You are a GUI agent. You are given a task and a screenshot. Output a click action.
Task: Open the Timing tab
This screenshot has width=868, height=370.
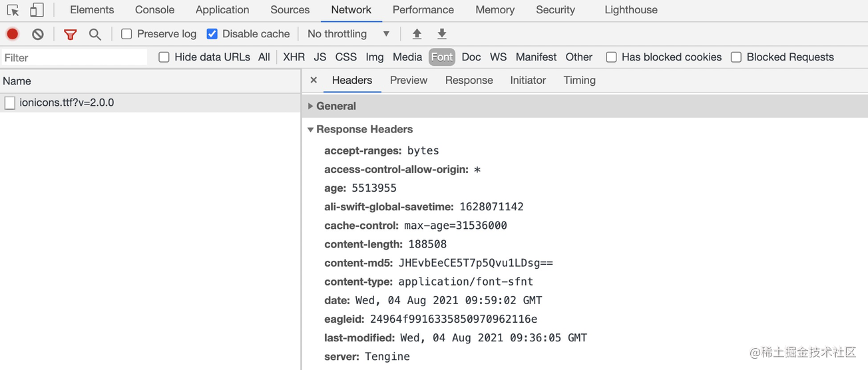[x=579, y=80]
